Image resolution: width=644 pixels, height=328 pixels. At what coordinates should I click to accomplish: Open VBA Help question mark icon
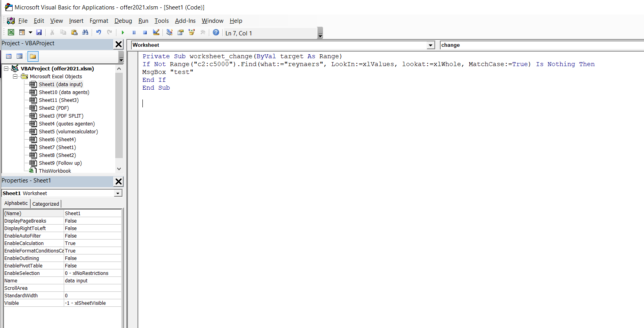(x=216, y=32)
